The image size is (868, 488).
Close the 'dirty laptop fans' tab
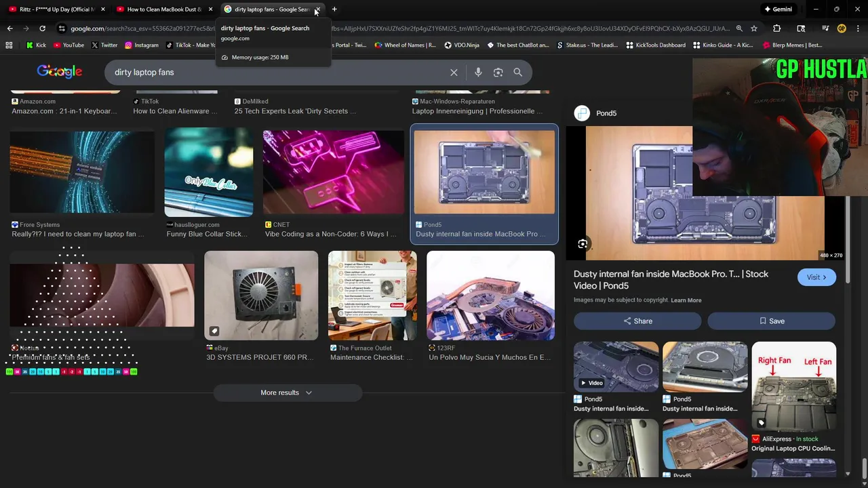click(317, 9)
